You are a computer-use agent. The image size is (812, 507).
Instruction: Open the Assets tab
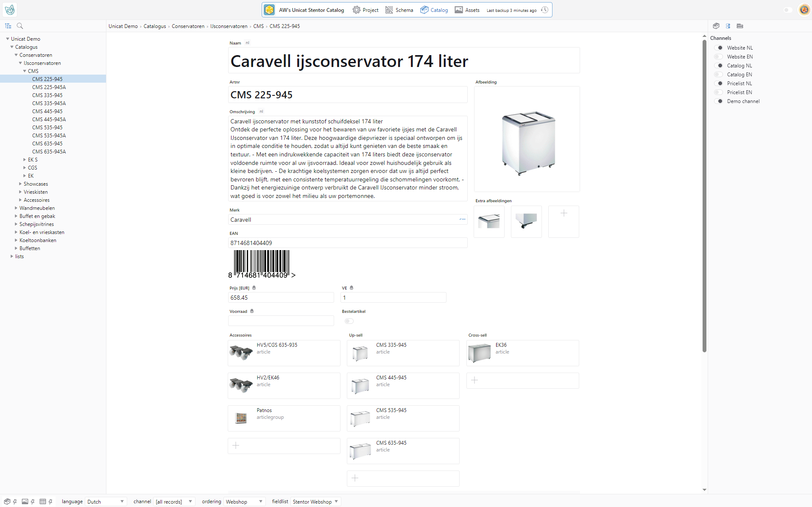[x=467, y=10]
